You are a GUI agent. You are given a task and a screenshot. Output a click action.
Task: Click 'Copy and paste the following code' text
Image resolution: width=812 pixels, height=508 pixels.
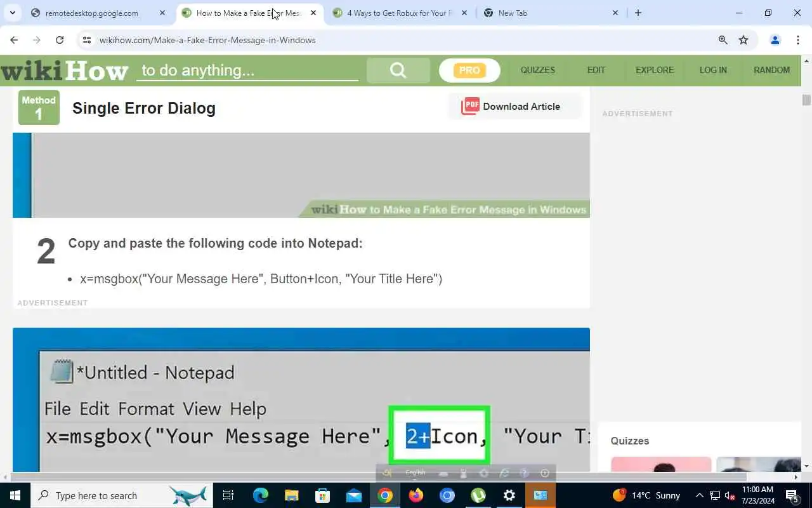[215, 243]
